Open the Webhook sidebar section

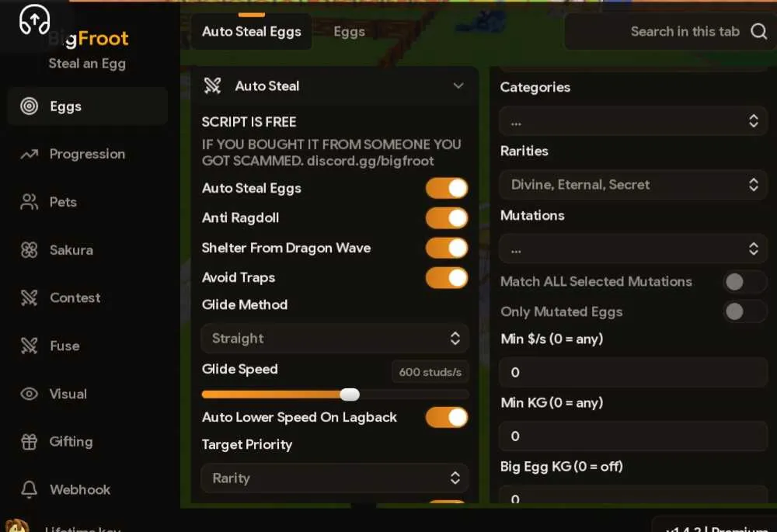(x=88, y=489)
